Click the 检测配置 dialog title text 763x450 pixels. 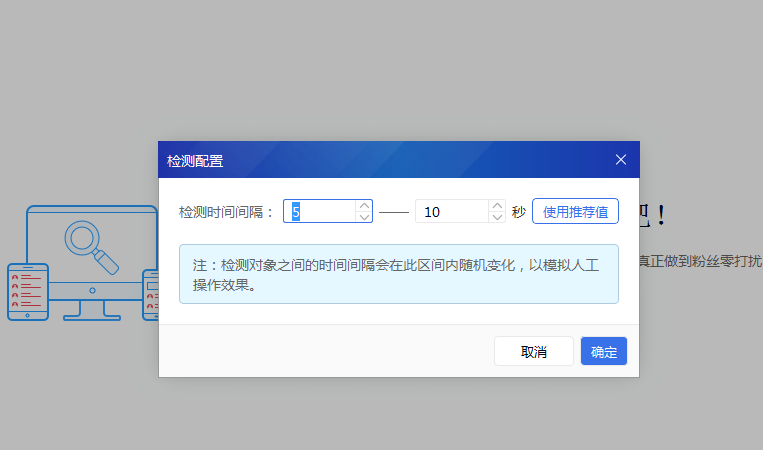[195, 161]
